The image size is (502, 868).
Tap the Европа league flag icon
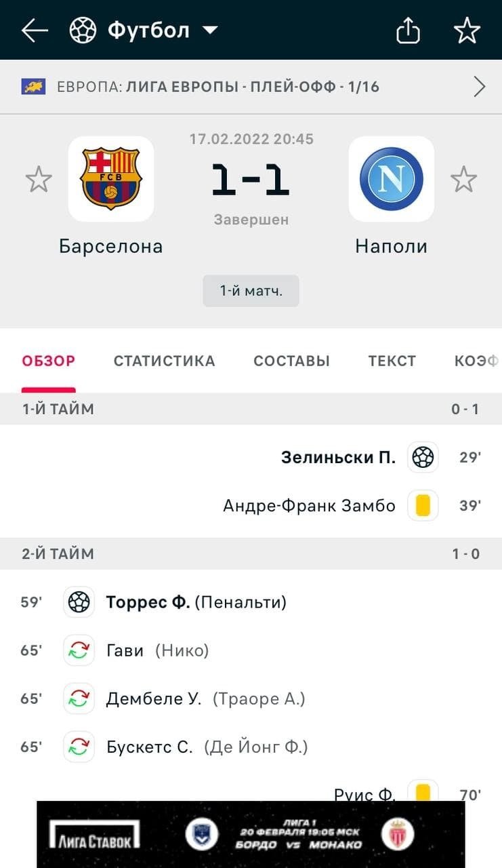33,87
